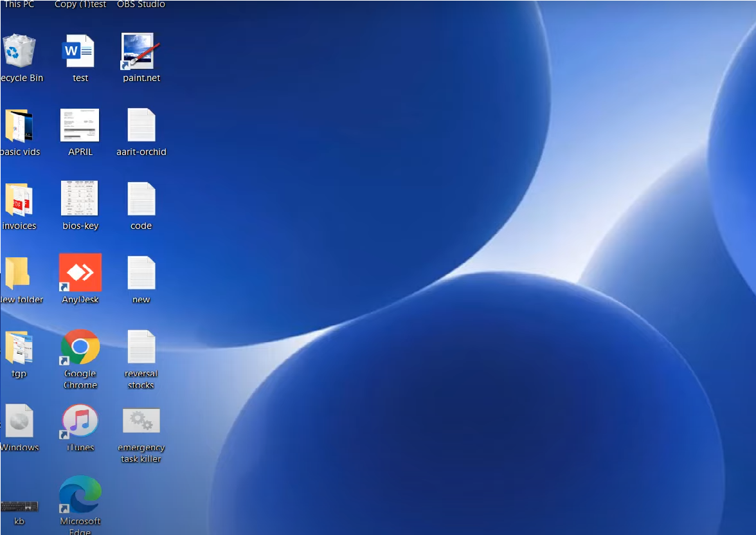The image size is (756, 535).
Task: Click the This PC label
Action: (19, 5)
